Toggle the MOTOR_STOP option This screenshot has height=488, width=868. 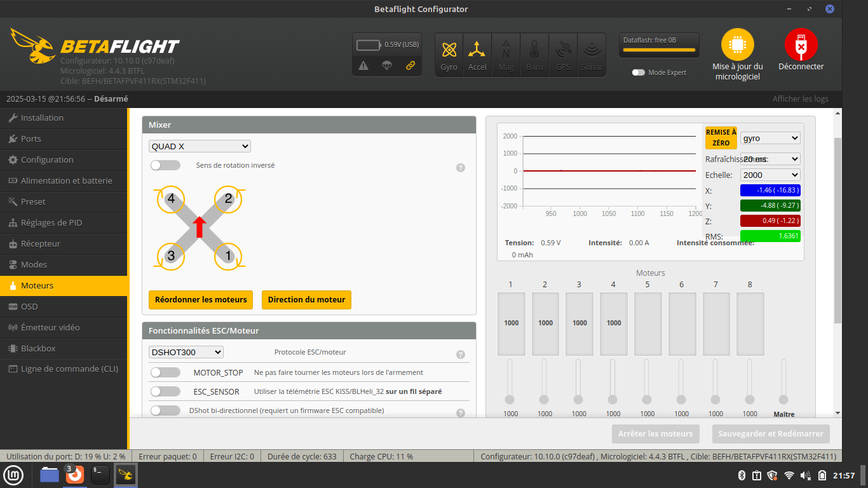coord(165,372)
